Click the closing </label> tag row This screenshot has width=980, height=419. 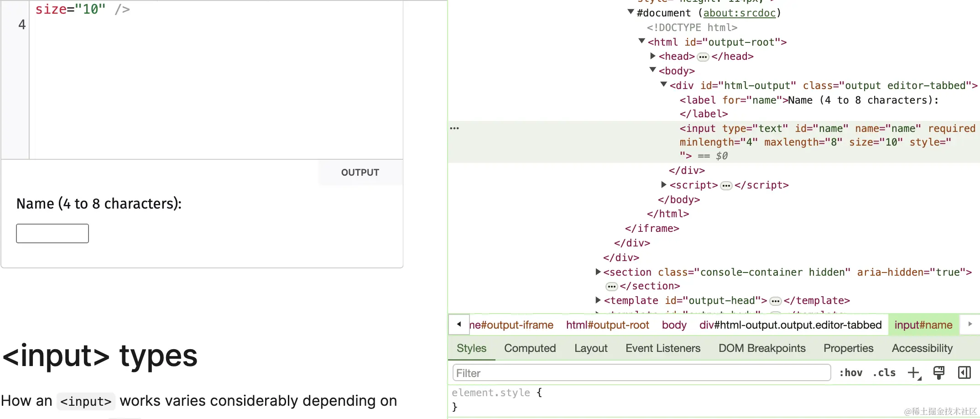point(704,114)
